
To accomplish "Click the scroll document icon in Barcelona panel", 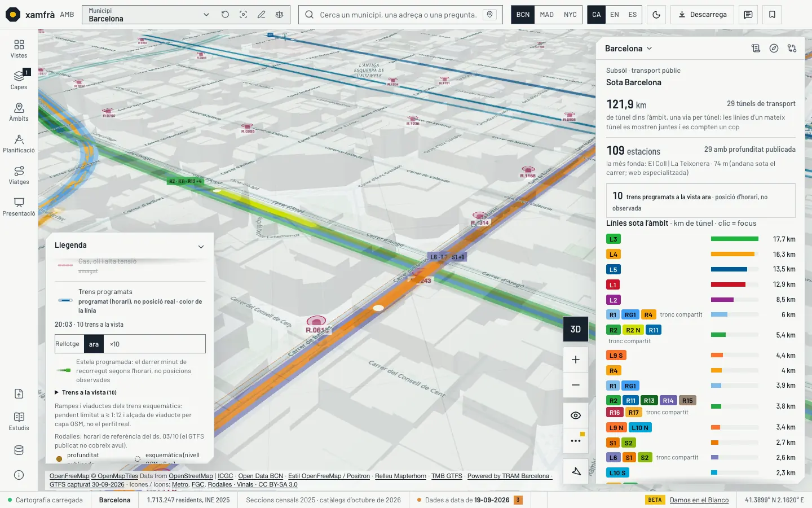I will (x=756, y=49).
